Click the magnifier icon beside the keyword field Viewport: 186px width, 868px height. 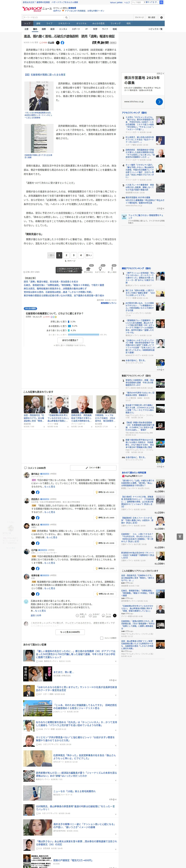[x=66, y=17]
